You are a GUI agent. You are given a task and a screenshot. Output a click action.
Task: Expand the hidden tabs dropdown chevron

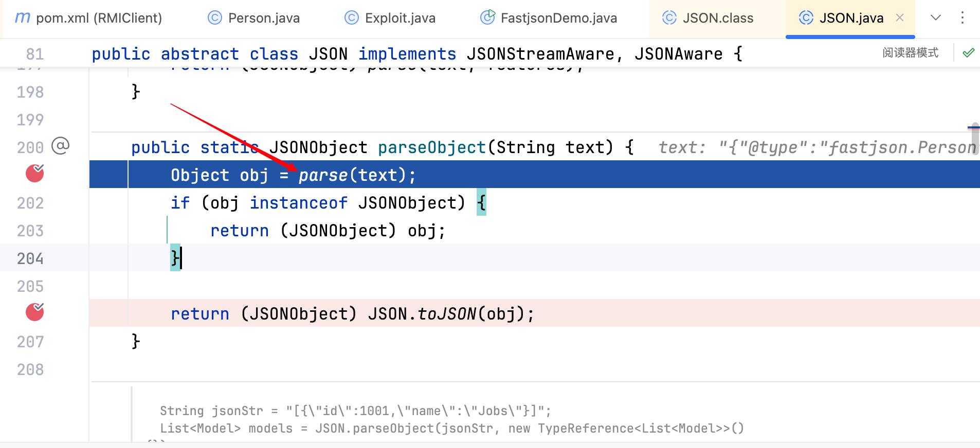(936, 17)
